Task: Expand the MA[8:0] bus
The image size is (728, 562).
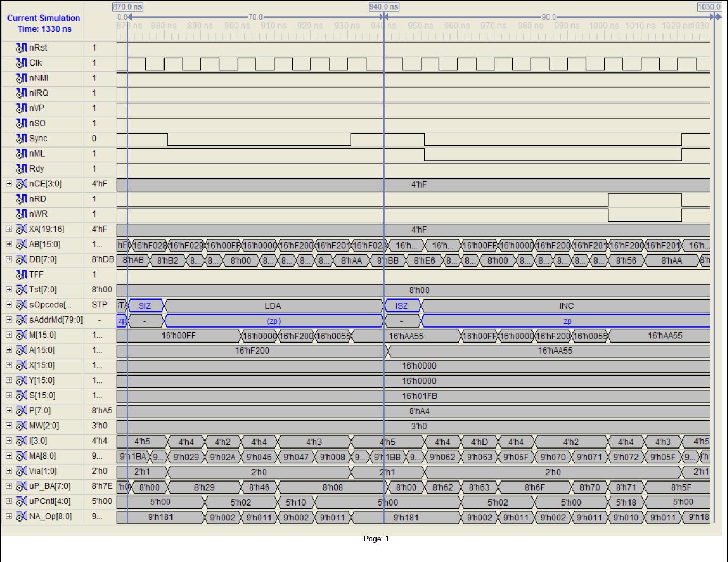Action: pos(9,456)
